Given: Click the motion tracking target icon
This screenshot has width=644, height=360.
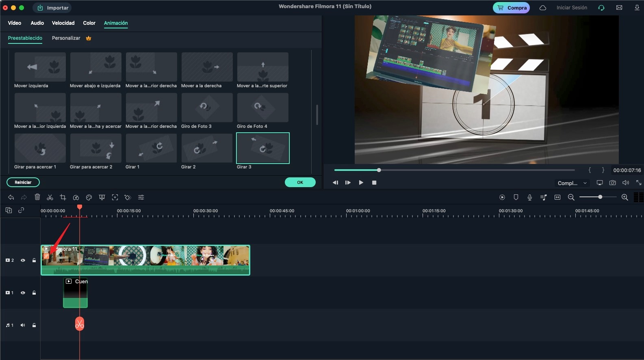Looking at the screenshot, I should coord(115,197).
